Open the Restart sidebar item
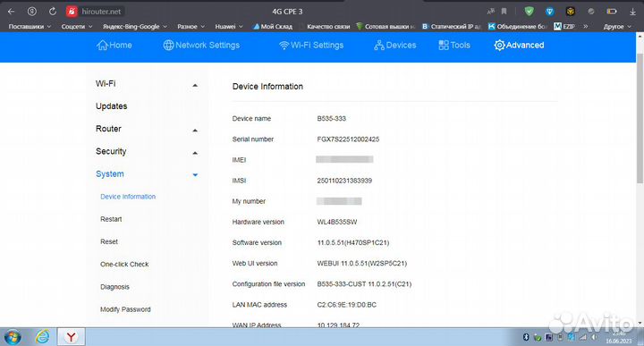 [111, 219]
